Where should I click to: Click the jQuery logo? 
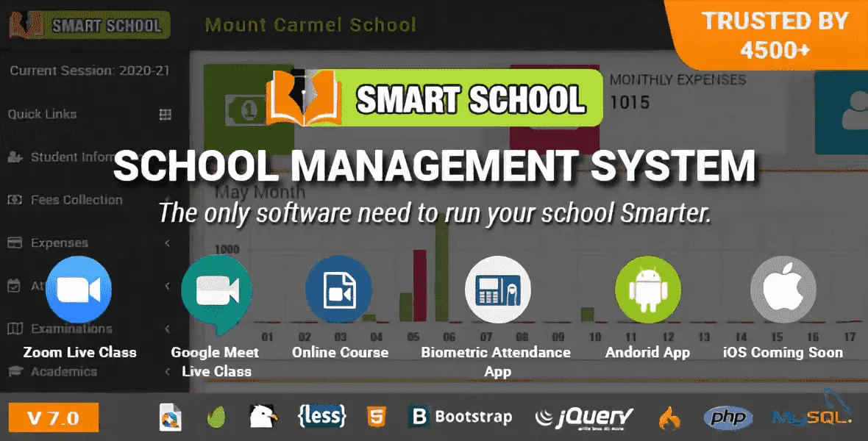pos(585,417)
